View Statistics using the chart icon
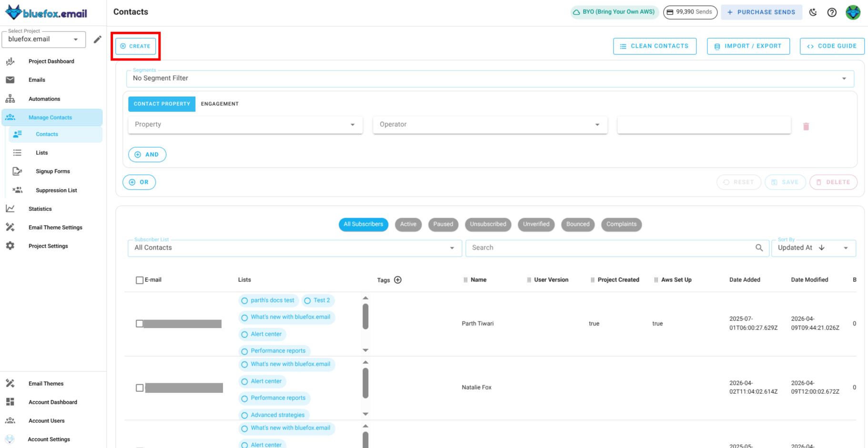 tap(10, 209)
